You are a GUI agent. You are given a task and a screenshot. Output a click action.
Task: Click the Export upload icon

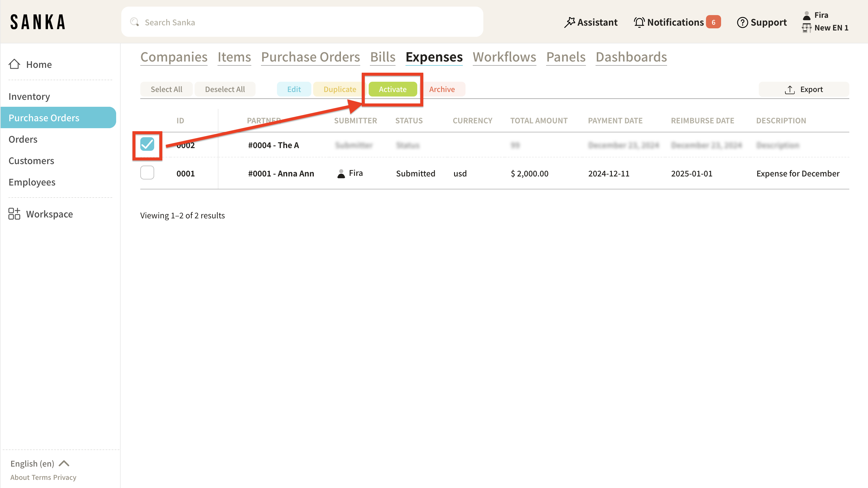point(790,90)
